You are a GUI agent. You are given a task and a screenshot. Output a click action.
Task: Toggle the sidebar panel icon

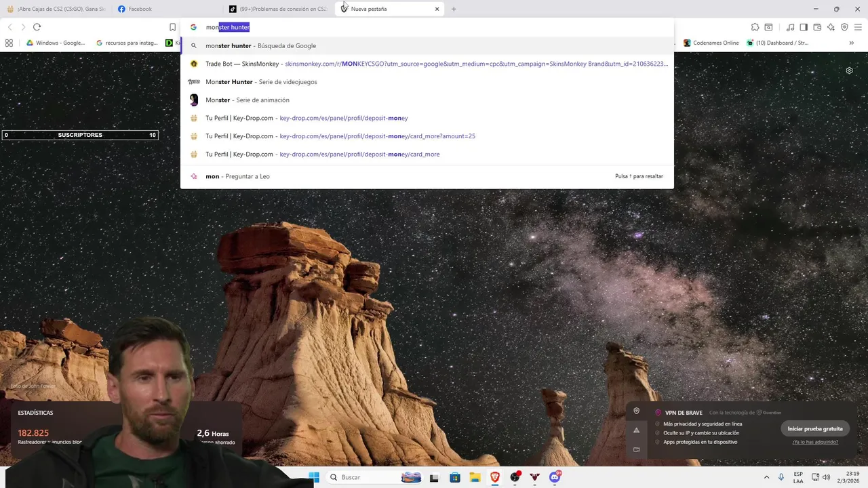(804, 27)
